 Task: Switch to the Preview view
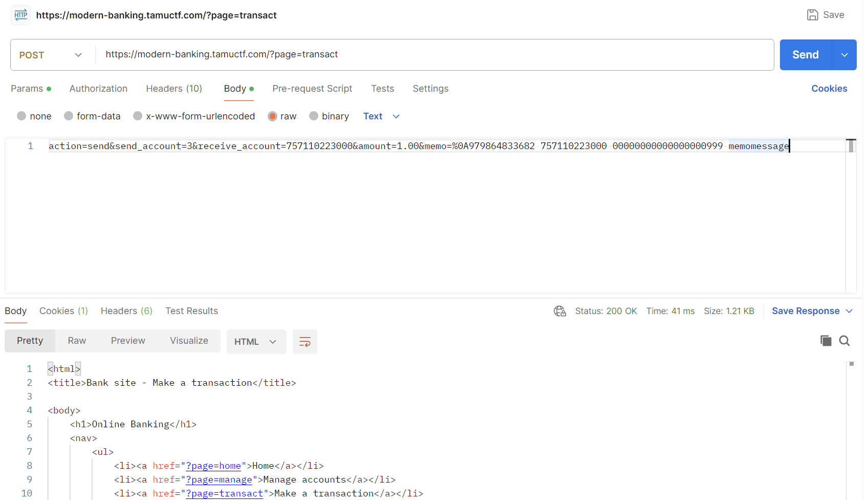click(128, 341)
